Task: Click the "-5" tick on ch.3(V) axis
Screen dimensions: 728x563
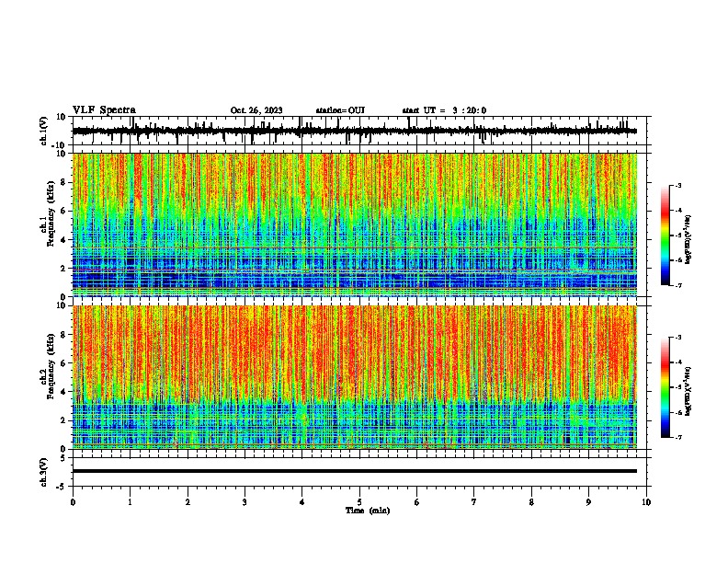Action: 63,487
